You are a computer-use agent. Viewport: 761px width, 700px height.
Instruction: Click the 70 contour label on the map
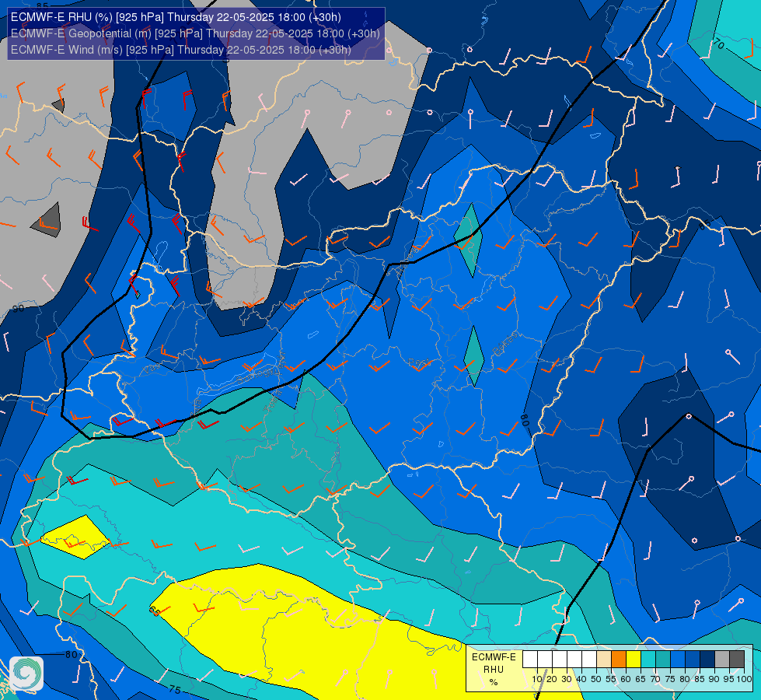(719, 44)
